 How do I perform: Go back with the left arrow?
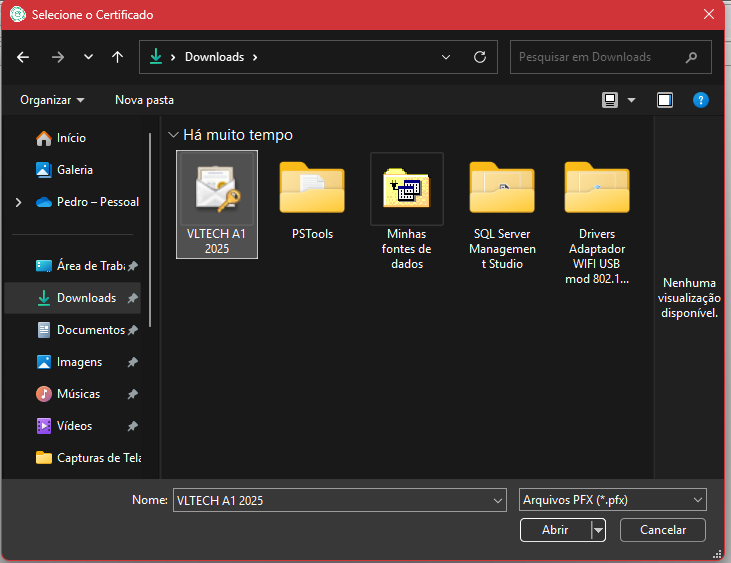coord(23,57)
